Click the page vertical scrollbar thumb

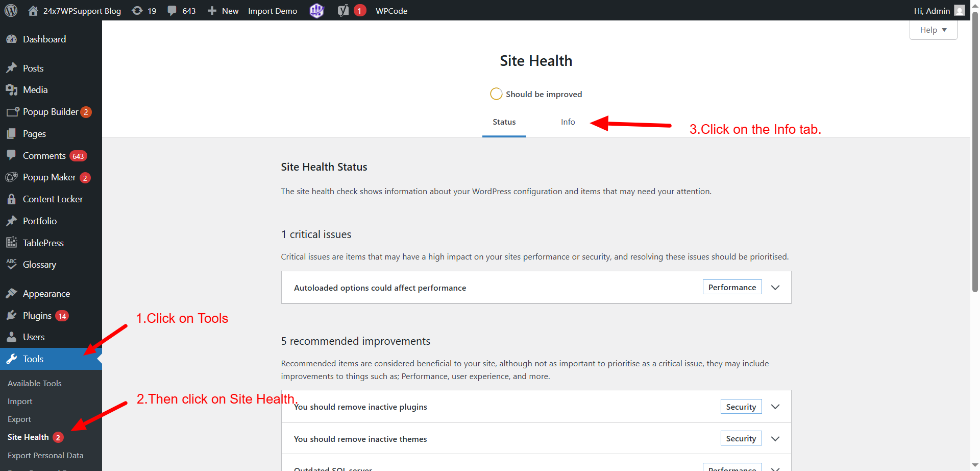pos(975,153)
